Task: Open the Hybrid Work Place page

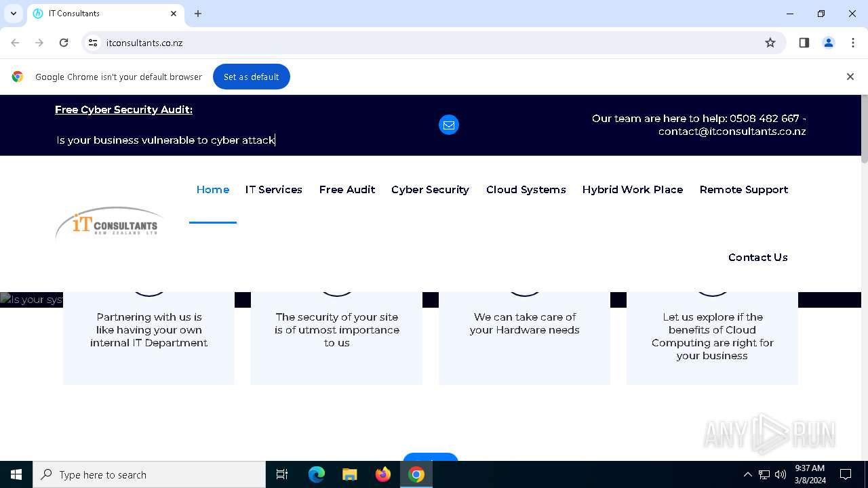Action: 633,190
